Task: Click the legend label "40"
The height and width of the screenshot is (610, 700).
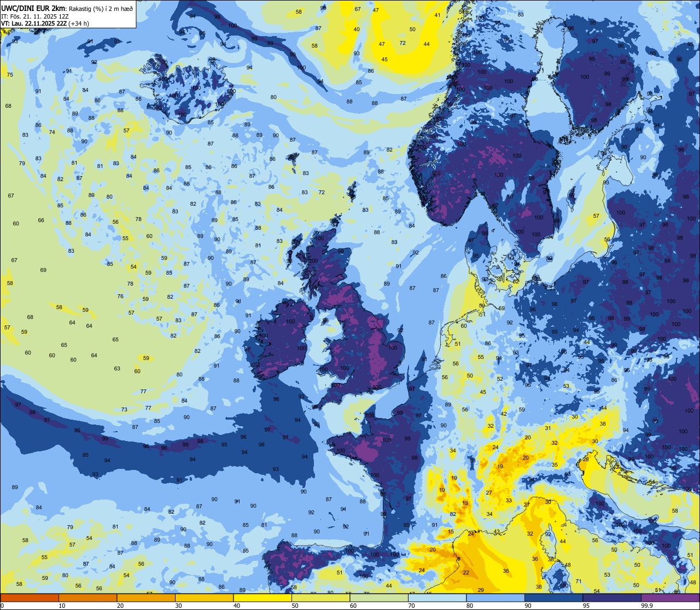Action: (237, 606)
